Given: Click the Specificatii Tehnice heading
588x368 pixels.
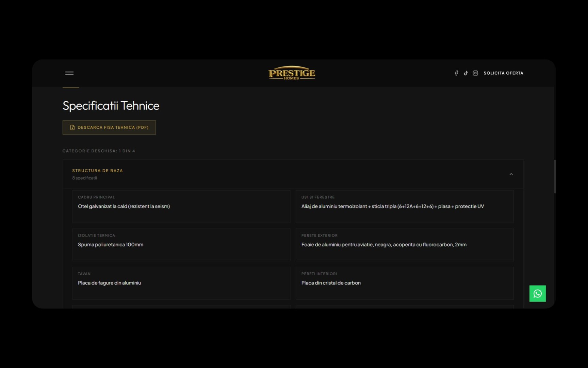Looking at the screenshot, I should [x=111, y=106].
